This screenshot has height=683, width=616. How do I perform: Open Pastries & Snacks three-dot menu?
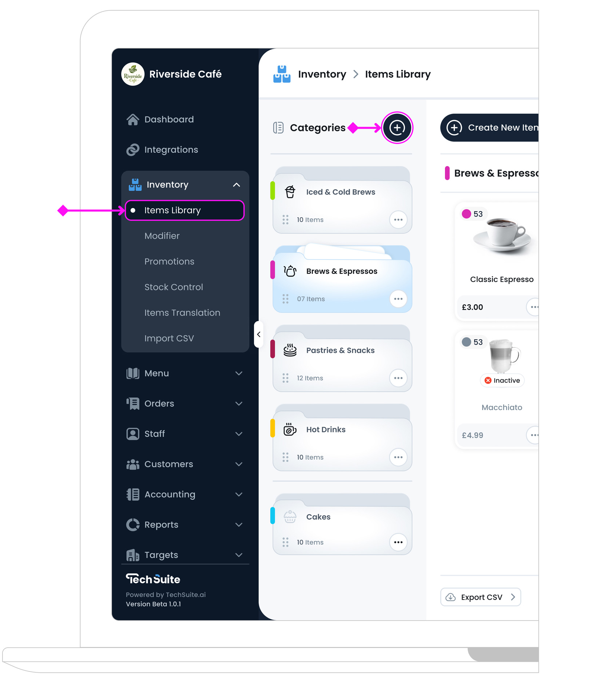[398, 378]
